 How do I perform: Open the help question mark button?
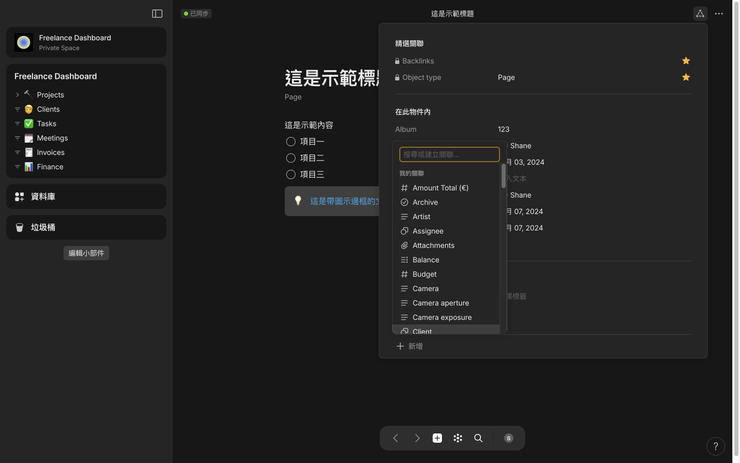715,446
